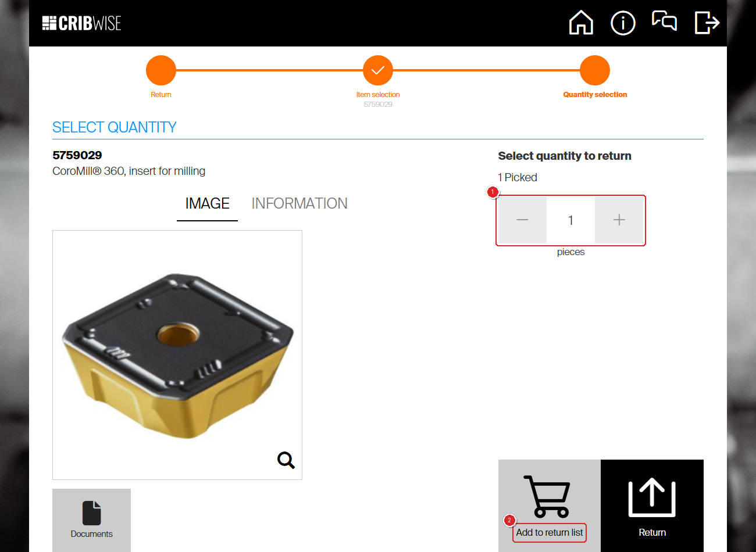Image resolution: width=756 pixels, height=552 pixels.
Task: Click the CRIBWISE logo
Action: pos(81,23)
